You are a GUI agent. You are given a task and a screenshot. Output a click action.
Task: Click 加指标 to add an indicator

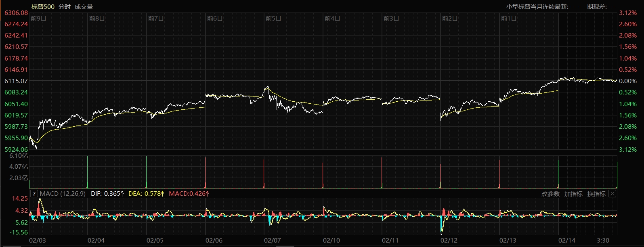click(573, 194)
